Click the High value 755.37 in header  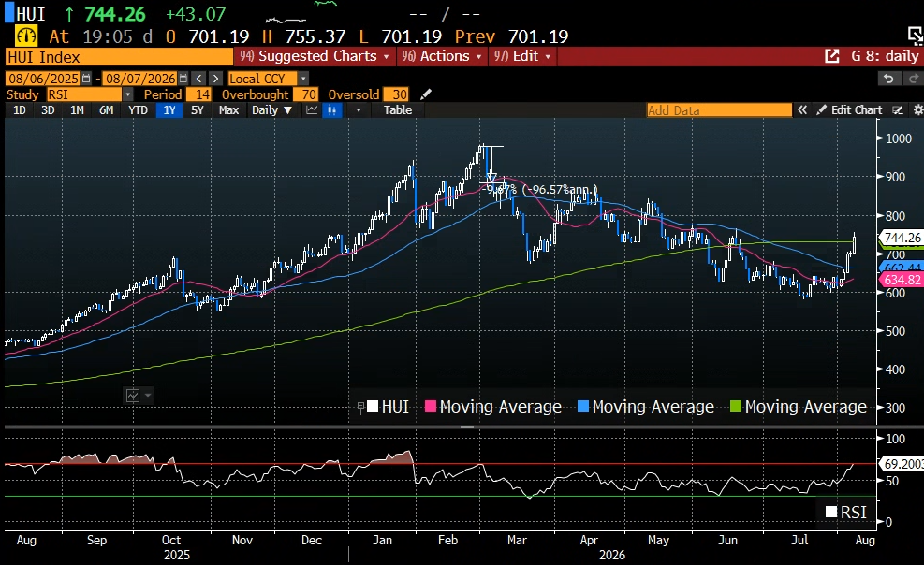(315, 36)
